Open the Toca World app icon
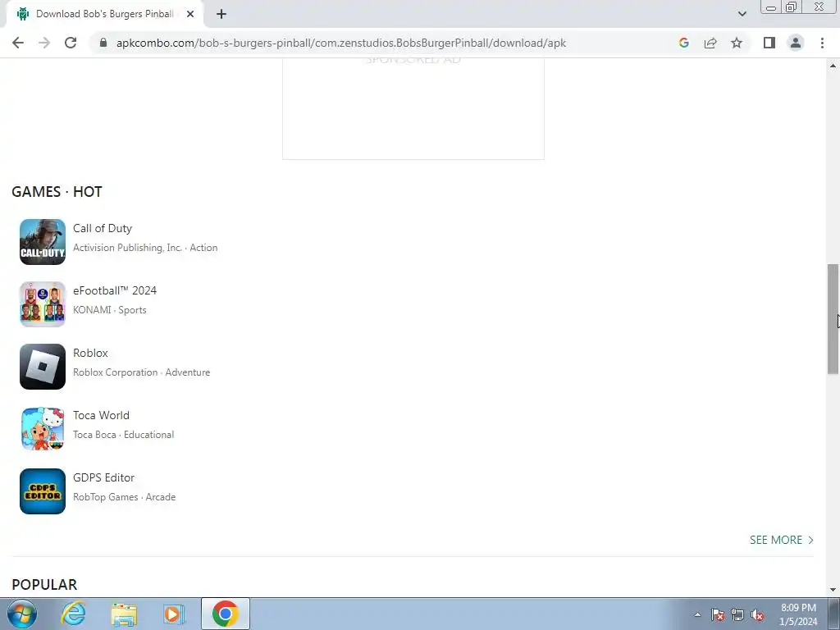 click(x=43, y=429)
